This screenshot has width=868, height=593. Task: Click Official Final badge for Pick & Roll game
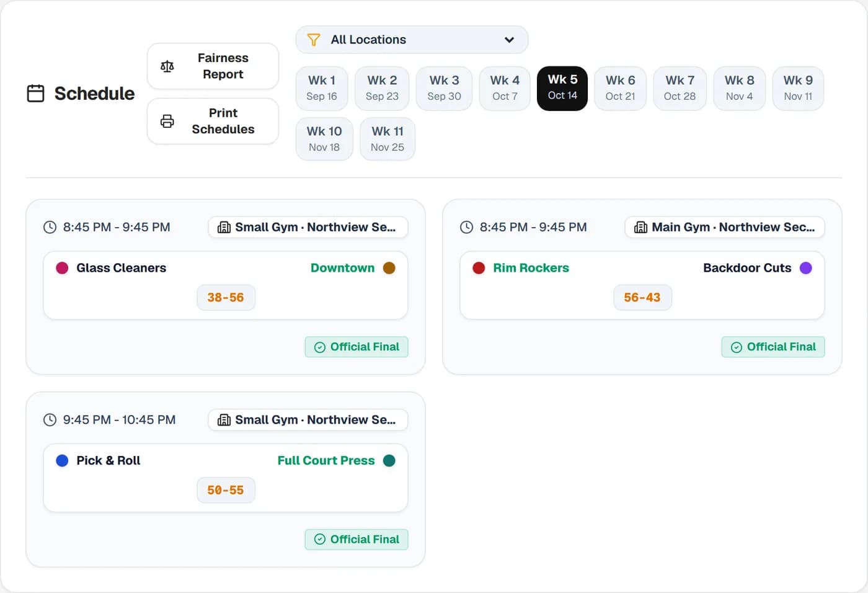click(x=356, y=540)
